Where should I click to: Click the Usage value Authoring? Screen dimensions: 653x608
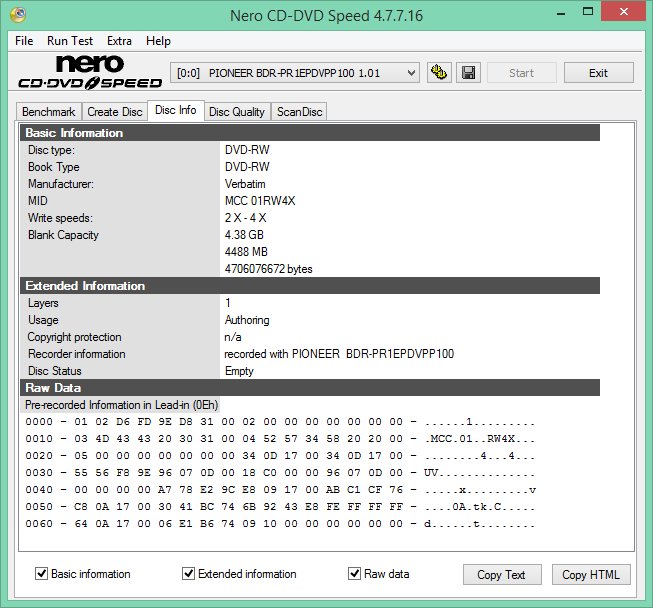[247, 320]
